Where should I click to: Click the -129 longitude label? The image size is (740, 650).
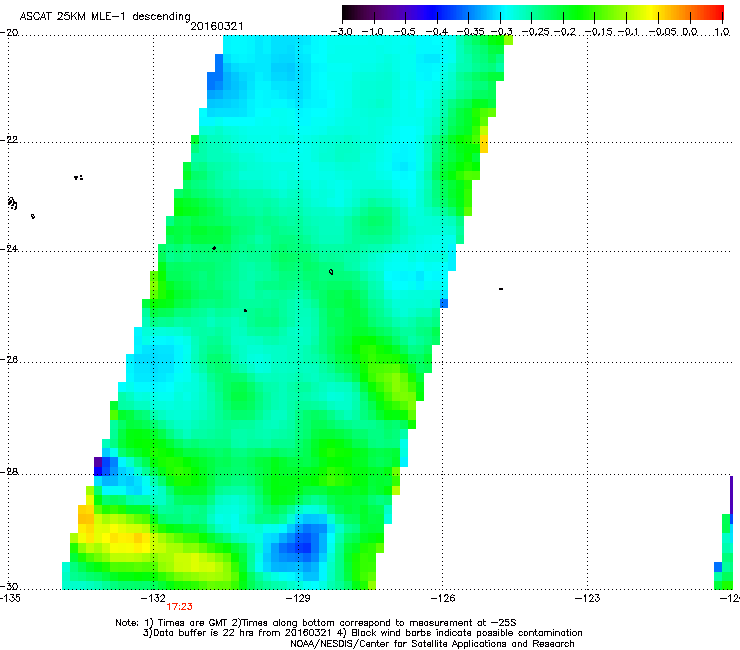click(x=298, y=598)
